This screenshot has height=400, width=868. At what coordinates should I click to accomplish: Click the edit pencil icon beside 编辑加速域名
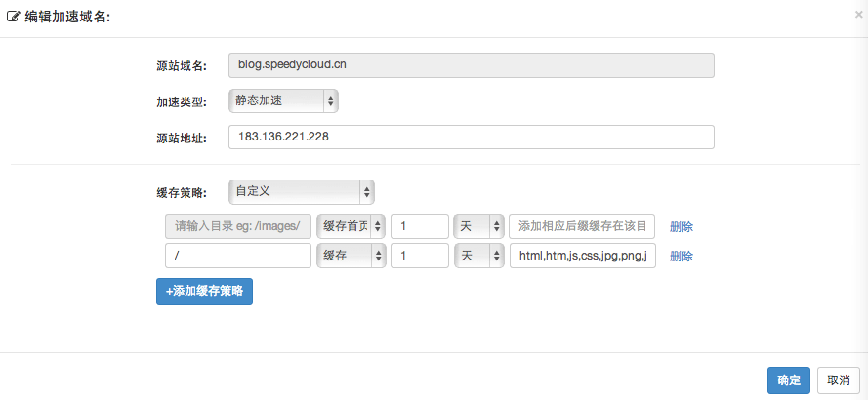(14, 18)
